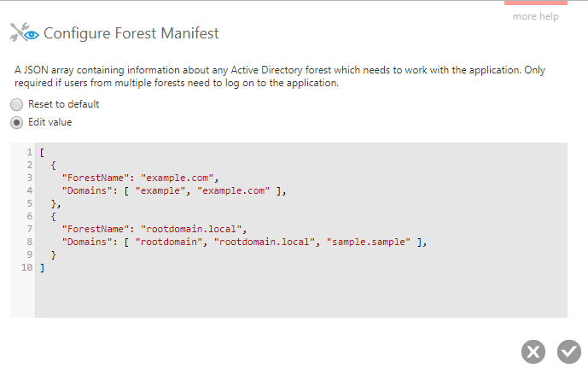Click the cancel X button
The width and height of the screenshot is (588, 374).
click(533, 352)
